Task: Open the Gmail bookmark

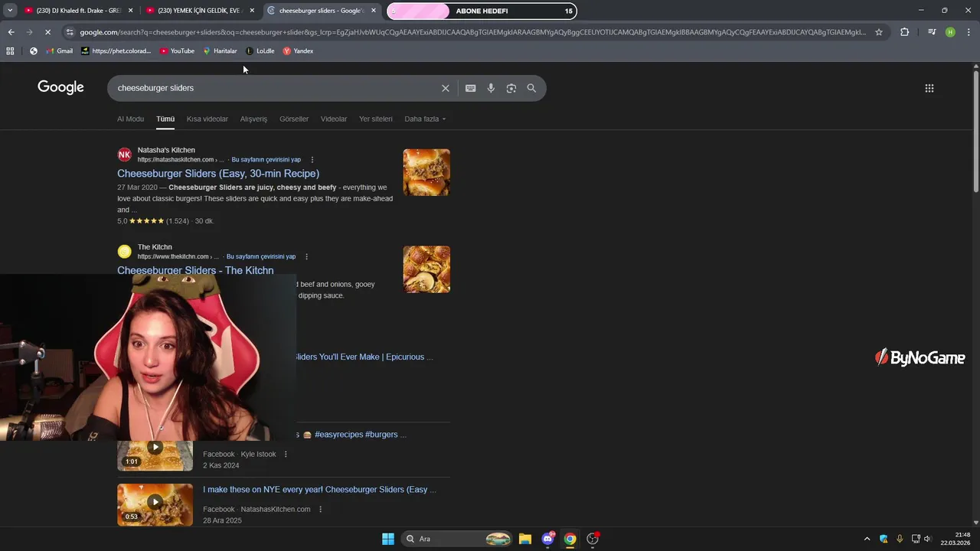Action: tap(60, 51)
